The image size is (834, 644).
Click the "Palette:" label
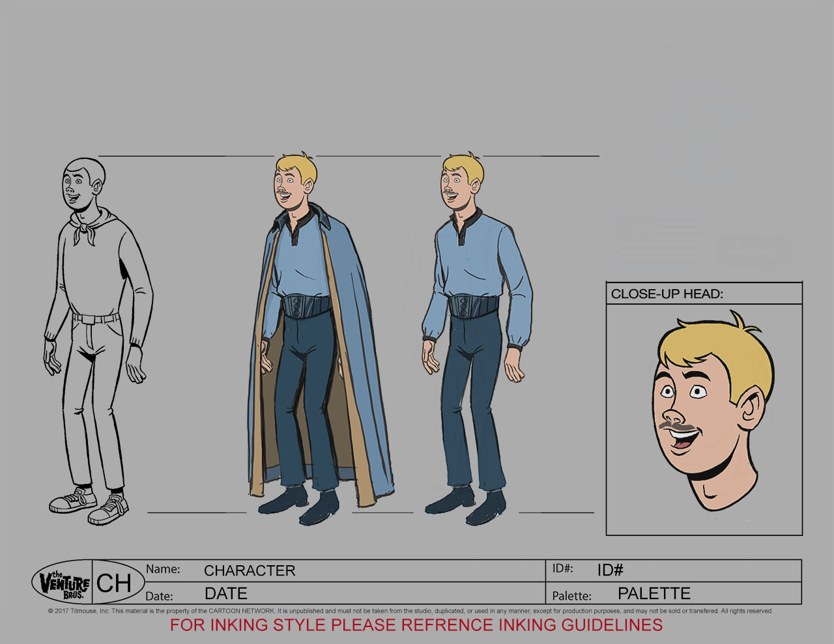click(x=571, y=596)
